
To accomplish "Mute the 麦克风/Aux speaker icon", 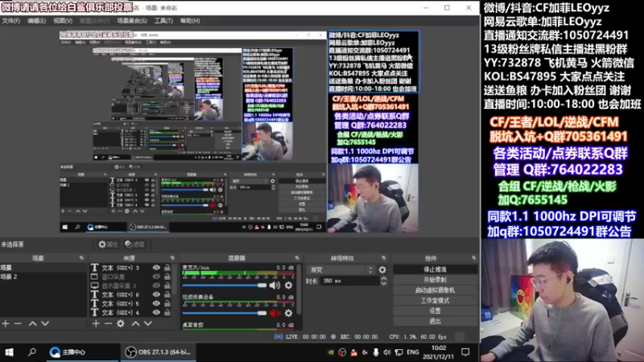I will coord(275,286).
